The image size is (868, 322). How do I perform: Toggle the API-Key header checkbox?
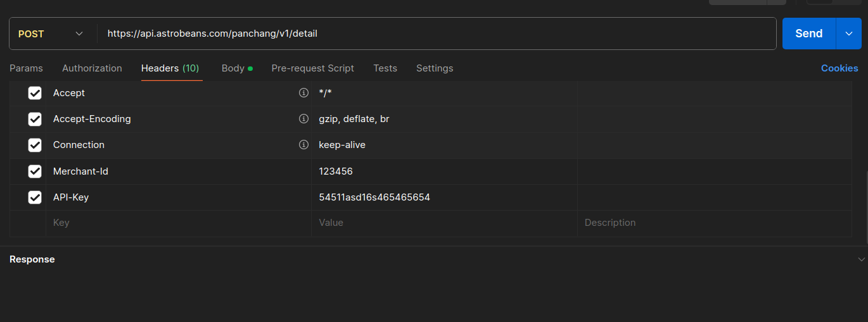[35, 197]
